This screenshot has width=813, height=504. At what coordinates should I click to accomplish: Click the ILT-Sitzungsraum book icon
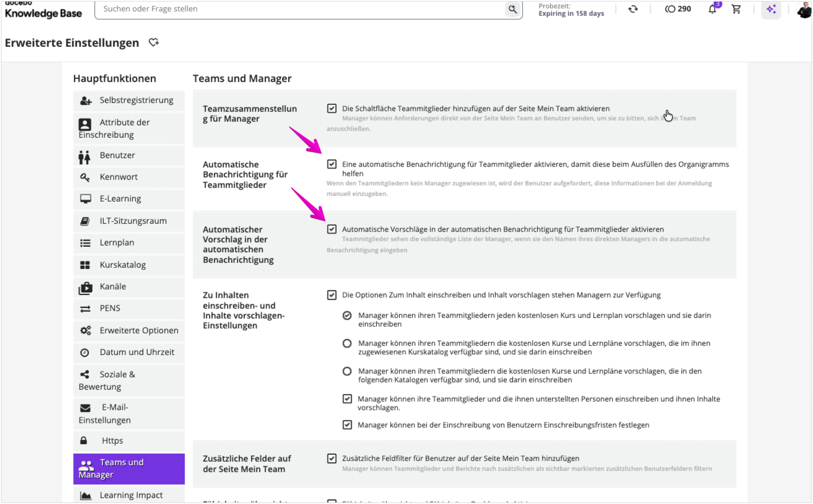point(85,221)
